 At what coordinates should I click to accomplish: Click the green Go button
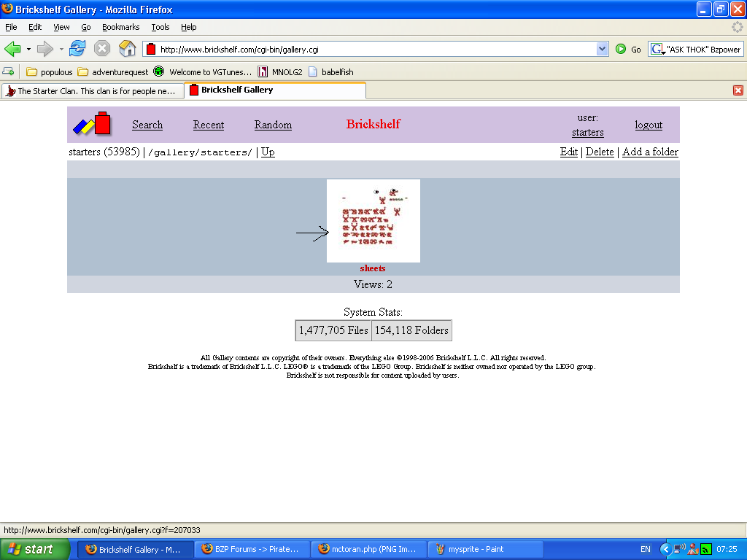coord(628,49)
